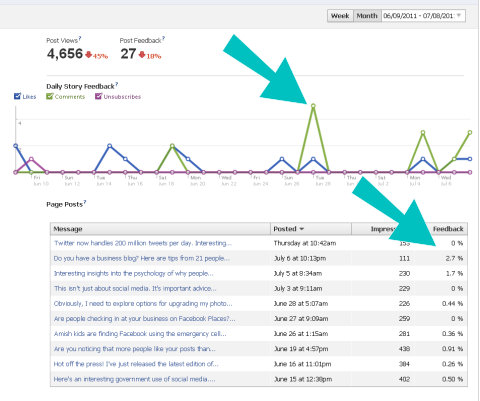Open the date range dropdown
The image size is (480, 401).
click(x=423, y=16)
